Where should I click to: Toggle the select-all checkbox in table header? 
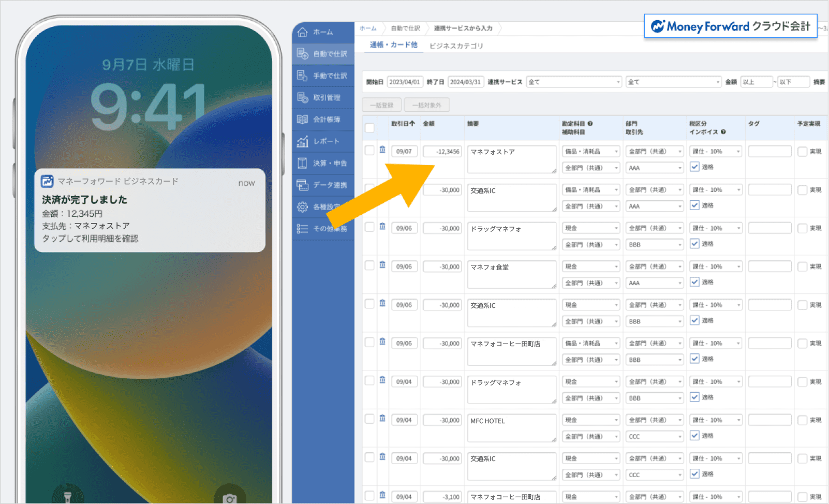click(x=369, y=128)
